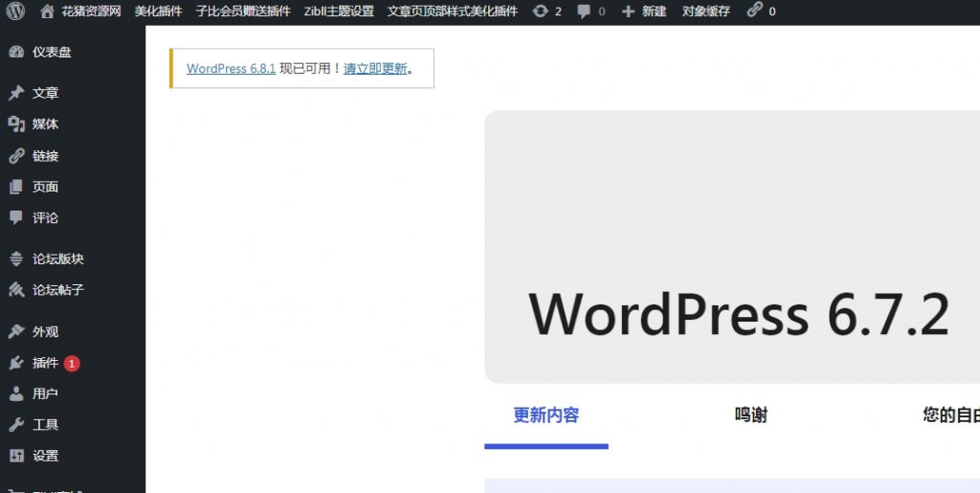This screenshot has width=980, height=493.
Task: Switch to 鸣谢 tab
Action: pos(750,415)
